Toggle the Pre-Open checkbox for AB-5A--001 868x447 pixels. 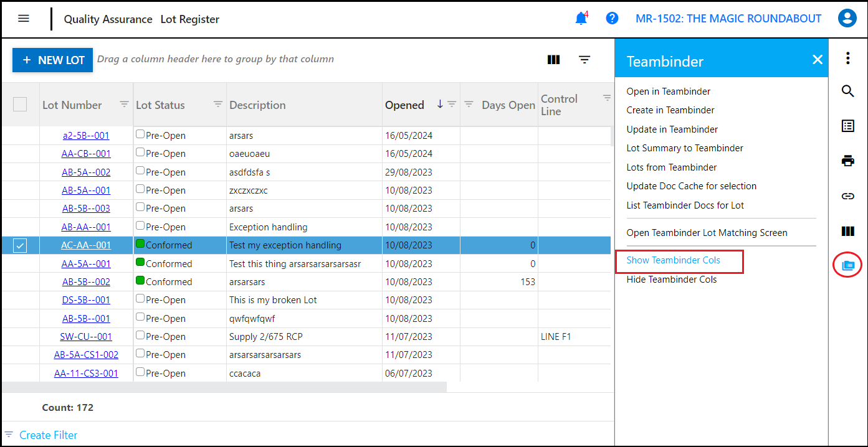pos(140,189)
